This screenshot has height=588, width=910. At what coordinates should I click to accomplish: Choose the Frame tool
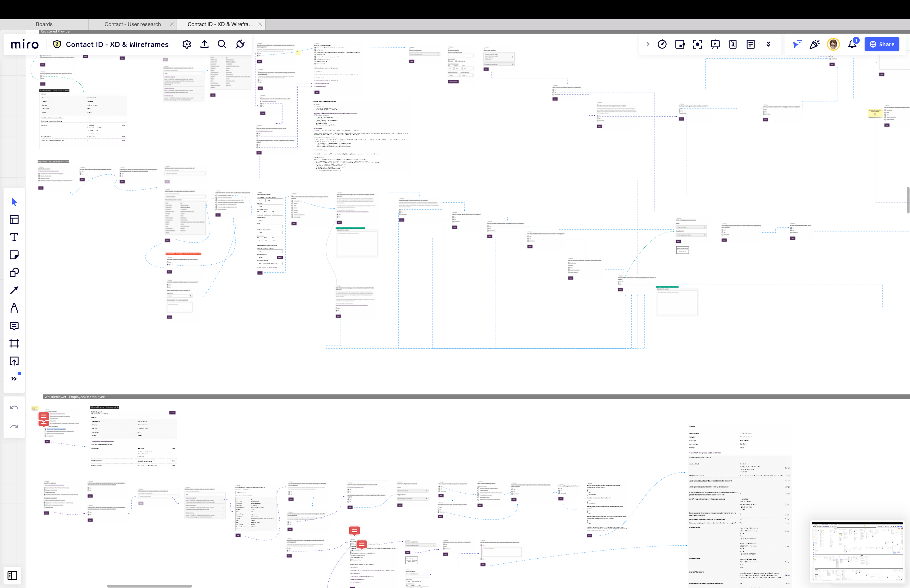14,343
